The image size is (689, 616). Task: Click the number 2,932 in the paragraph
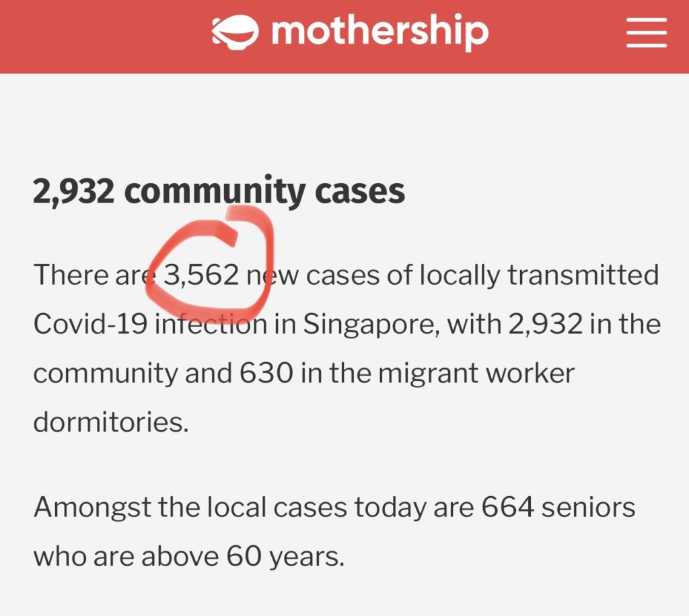point(546,324)
